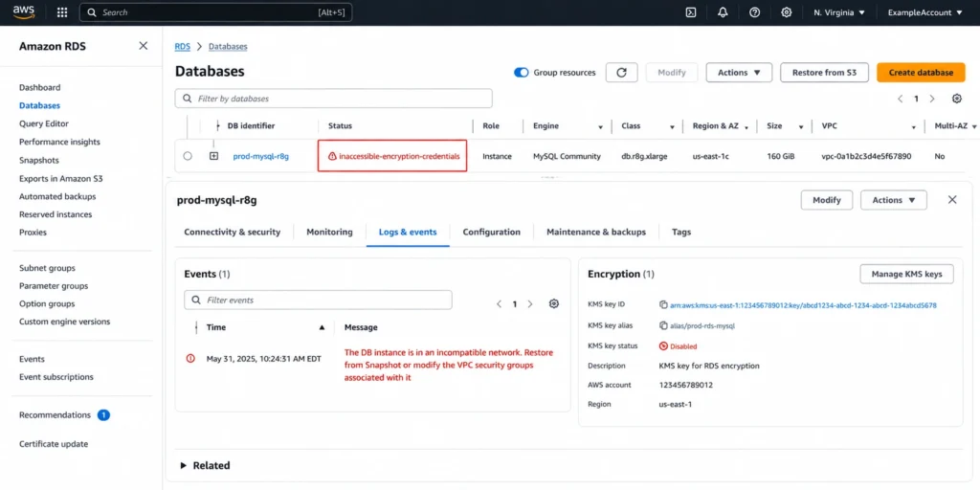Switch to Monitoring tab
The width and height of the screenshot is (980, 490).
click(329, 232)
